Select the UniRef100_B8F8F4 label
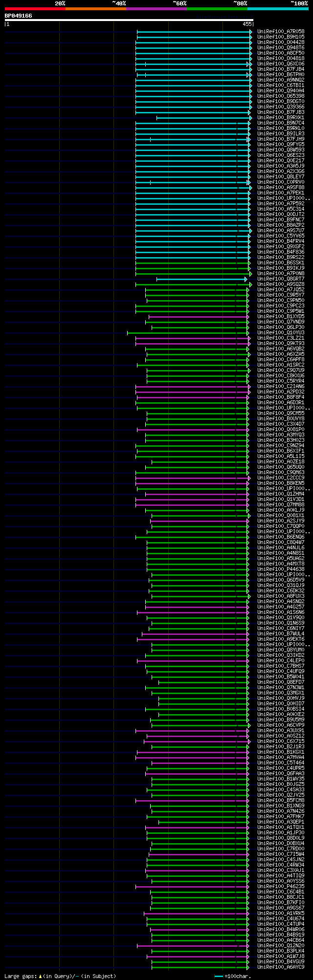This screenshot has height=980, width=313. 281,397
